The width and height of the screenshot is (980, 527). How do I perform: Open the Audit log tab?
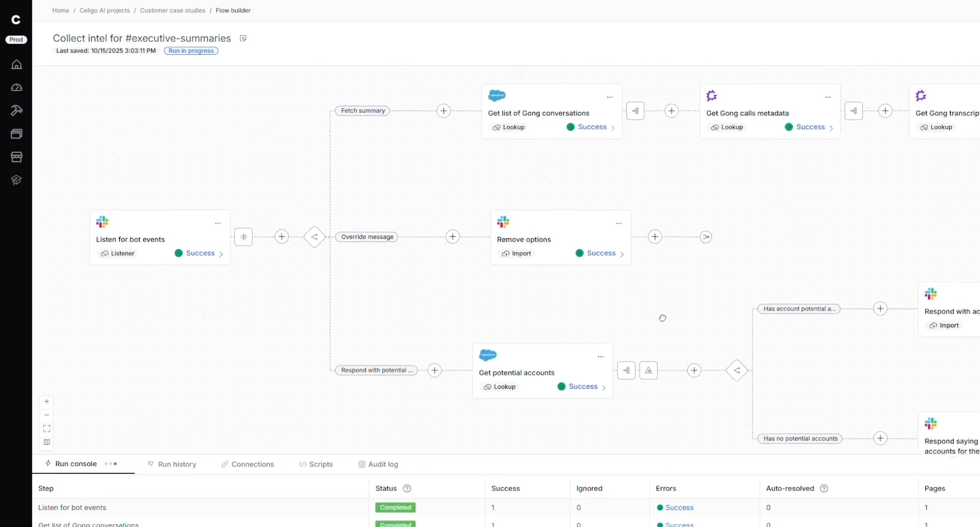(x=378, y=464)
